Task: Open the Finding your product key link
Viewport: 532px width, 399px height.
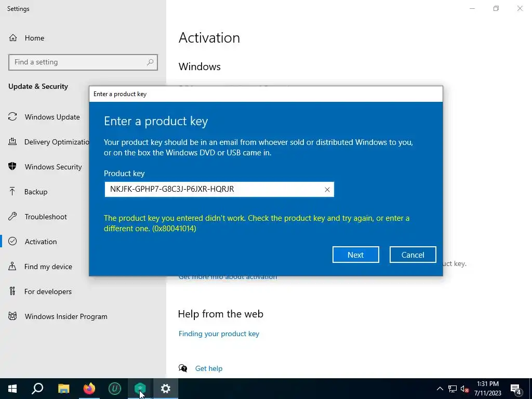Action: 219,334
